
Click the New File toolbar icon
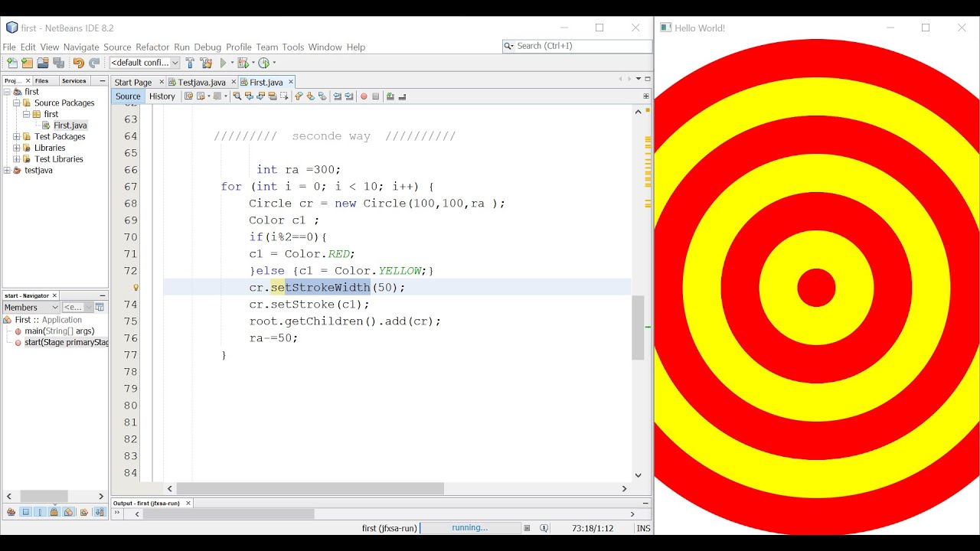pos(11,63)
